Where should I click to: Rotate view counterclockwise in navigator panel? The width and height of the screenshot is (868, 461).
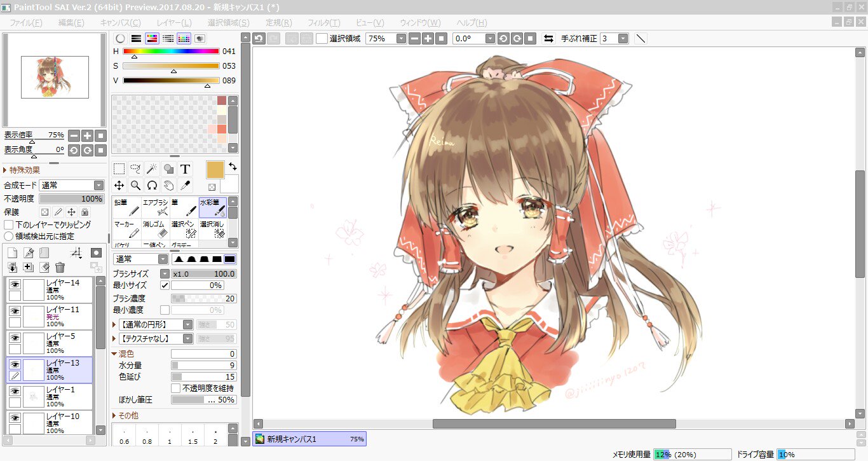coord(74,150)
